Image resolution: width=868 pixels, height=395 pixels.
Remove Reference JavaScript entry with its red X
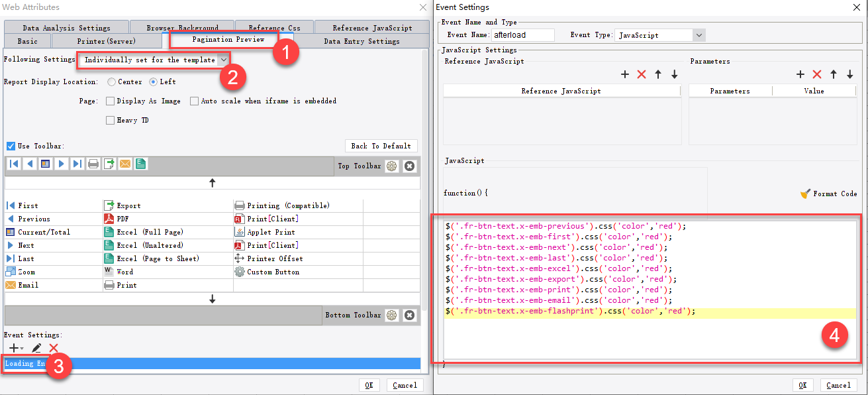pyautogui.click(x=642, y=74)
